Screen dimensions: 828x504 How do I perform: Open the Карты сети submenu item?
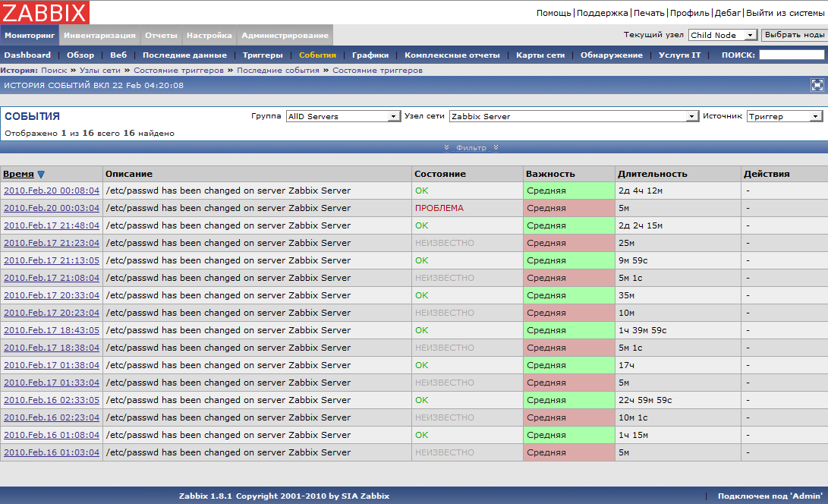point(540,55)
